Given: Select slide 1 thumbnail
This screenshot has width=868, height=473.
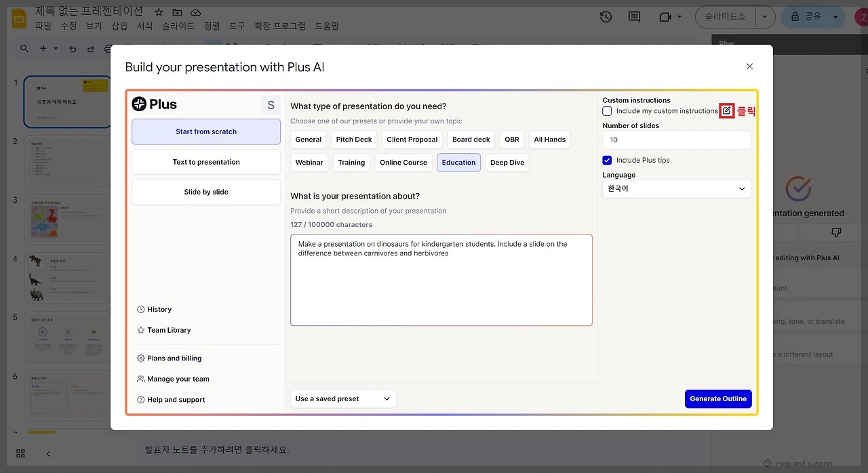Looking at the screenshot, I should [x=67, y=102].
